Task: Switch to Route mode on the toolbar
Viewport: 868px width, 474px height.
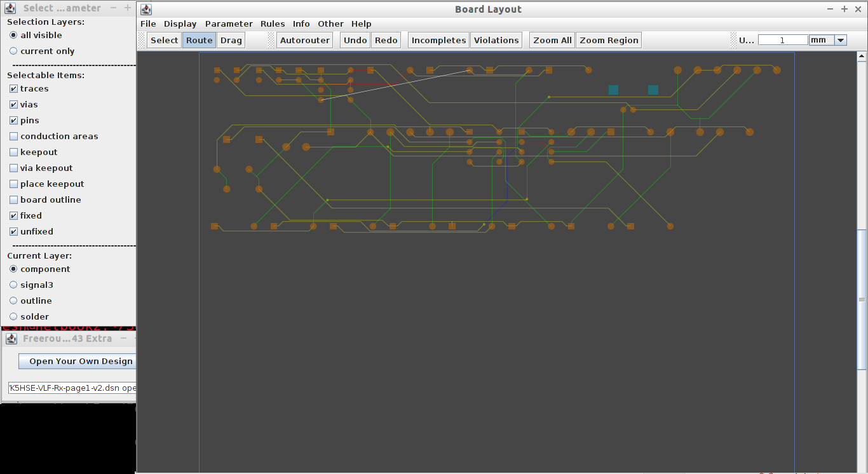Action: [x=198, y=39]
